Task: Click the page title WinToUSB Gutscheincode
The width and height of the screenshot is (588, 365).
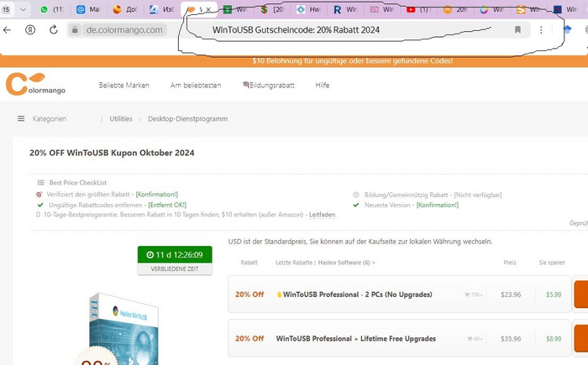Action: click(x=296, y=30)
